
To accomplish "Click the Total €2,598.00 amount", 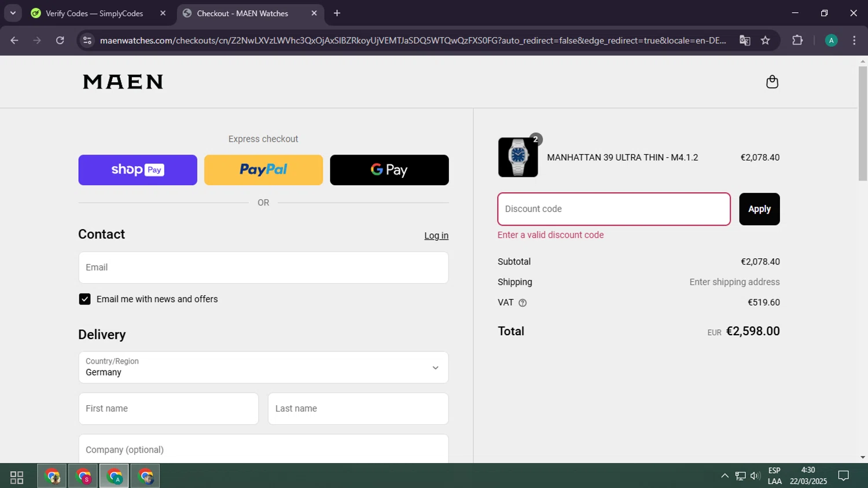I will [753, 331].
